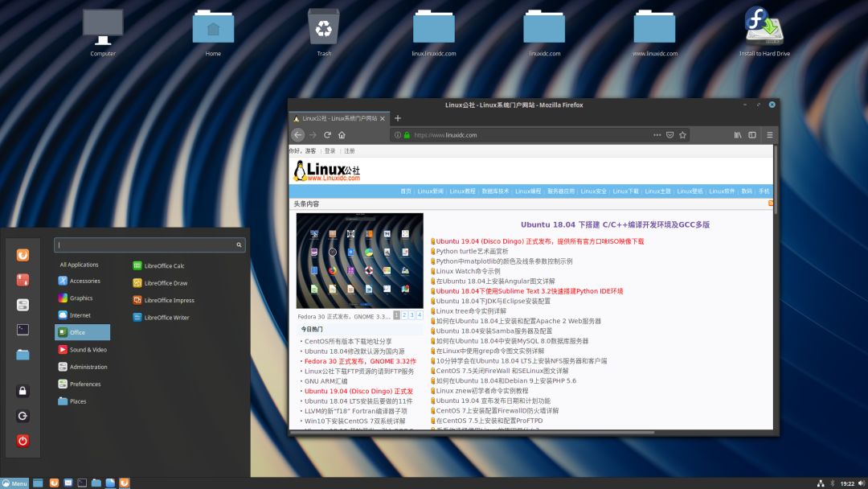This screenshot has width=868, height=489.
Task: Toggle the Firefox sidebar view
Action: click(751, 134)
